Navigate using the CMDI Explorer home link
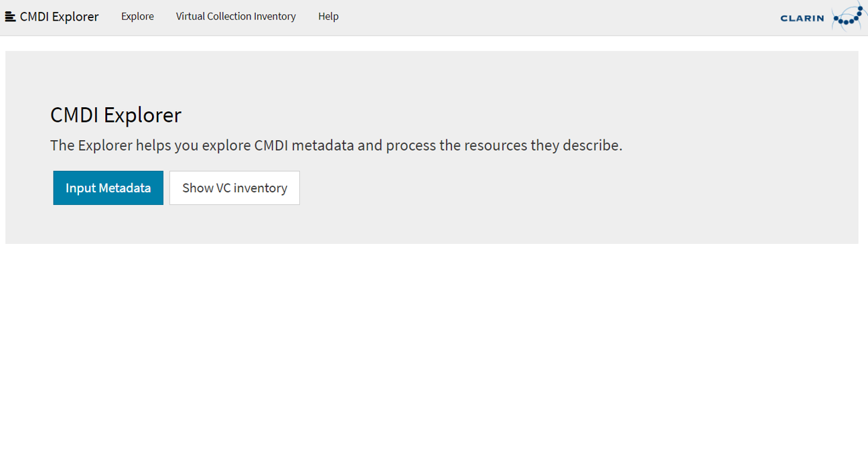868x471 pixels. pyautogui.click(x=58, y=16)
